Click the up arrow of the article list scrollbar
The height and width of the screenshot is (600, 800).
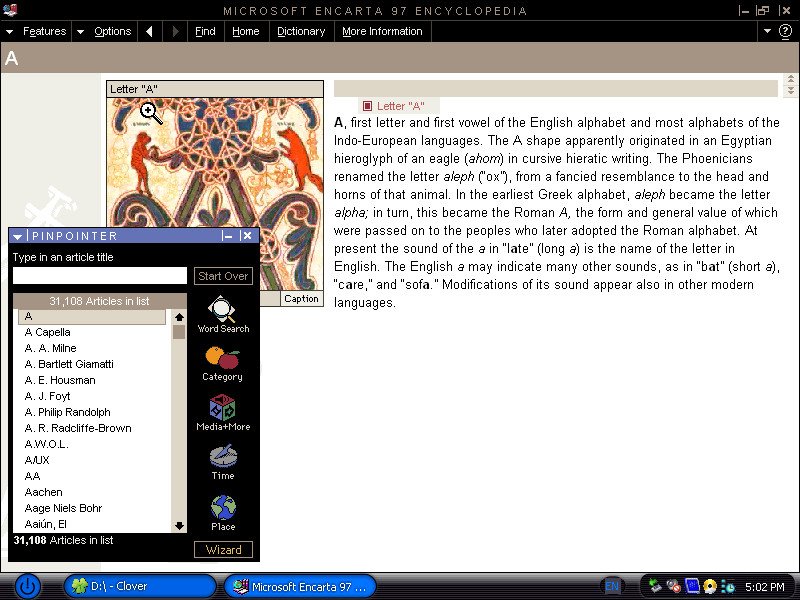click(179, 317)
